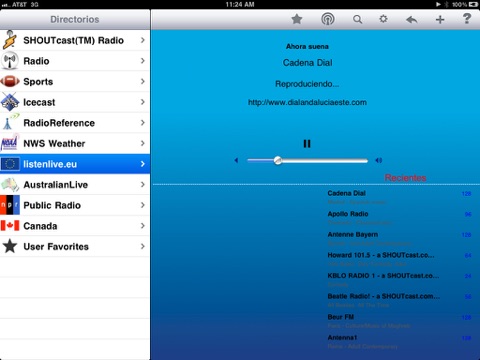480x360 pixels.
Task: Tap listenlive.eu EU flag icon
Action: [10, 164]
